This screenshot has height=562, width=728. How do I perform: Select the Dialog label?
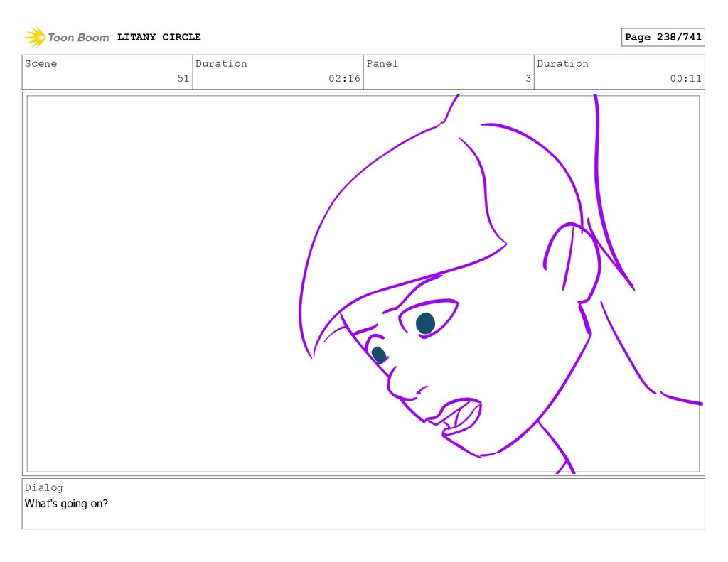43,487
